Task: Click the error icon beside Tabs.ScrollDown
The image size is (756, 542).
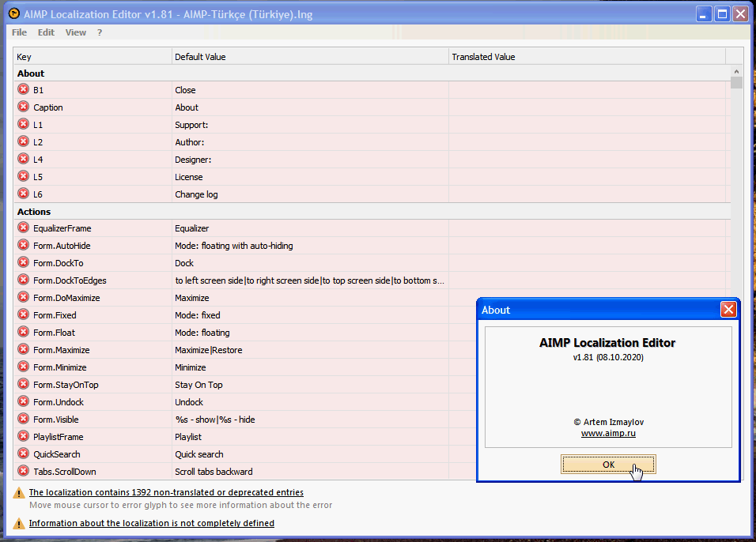Action: (23, 470)
